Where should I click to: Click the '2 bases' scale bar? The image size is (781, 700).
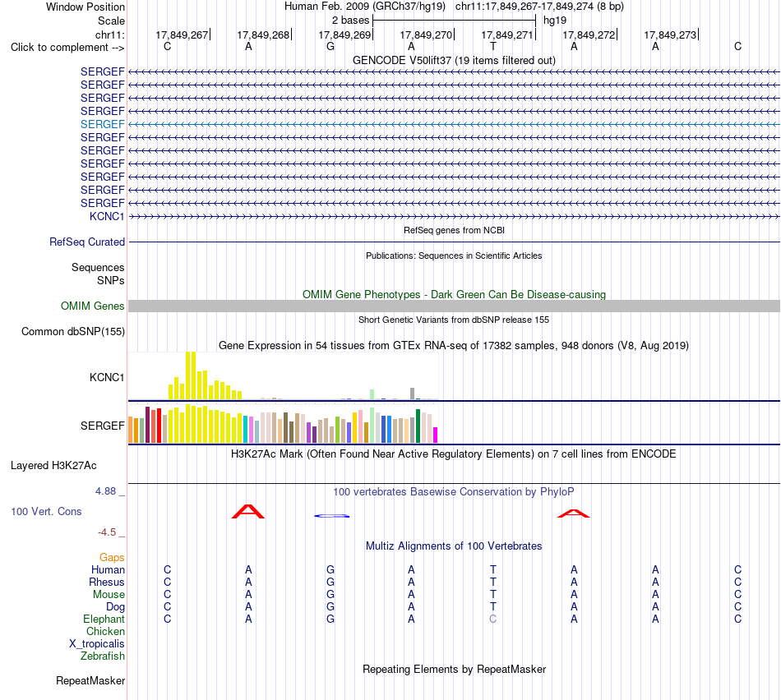(x=455, y=21)
